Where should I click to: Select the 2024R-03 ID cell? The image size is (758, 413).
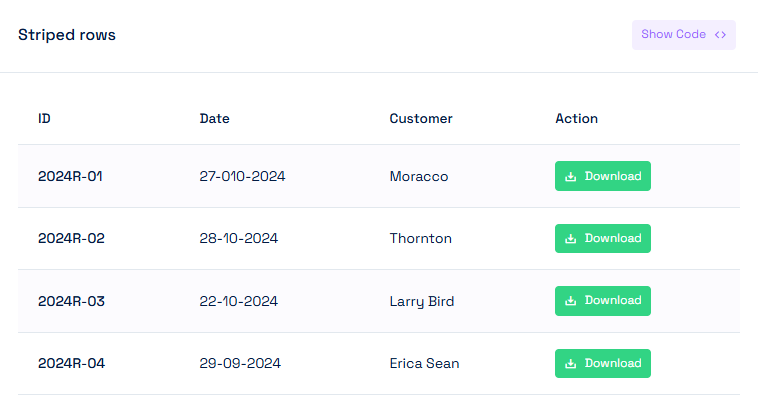71,301
